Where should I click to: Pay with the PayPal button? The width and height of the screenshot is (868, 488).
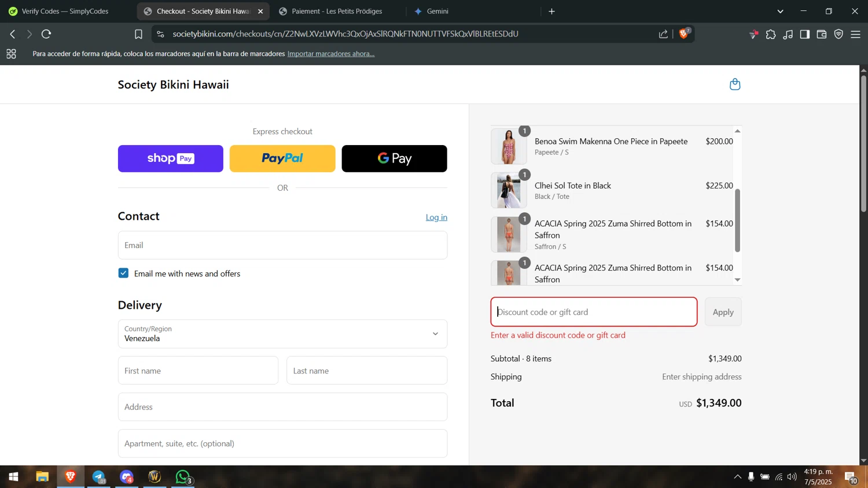tap(282, 158)
